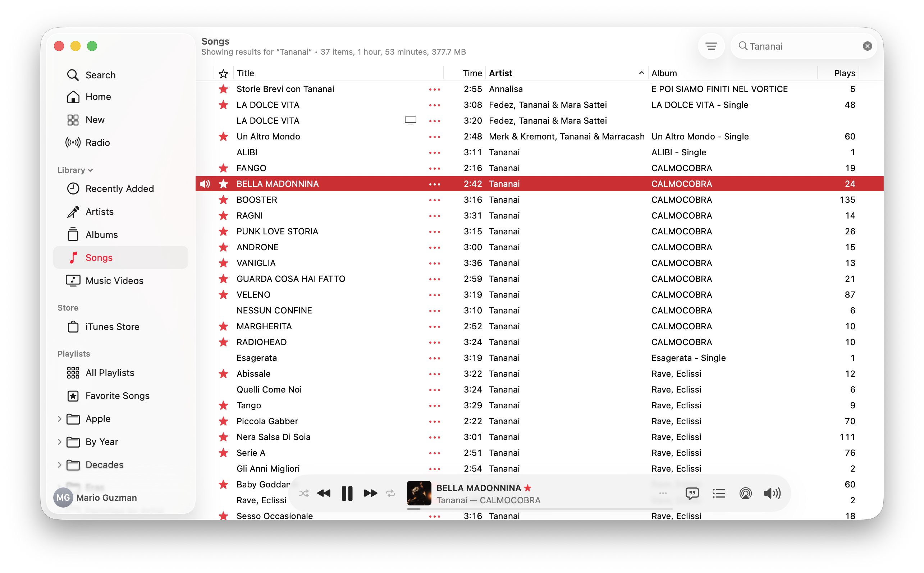Open the Search sidebar item
The width and height of the screenshot is (924, 573).
pyautogui.click(x=120, y=75)
